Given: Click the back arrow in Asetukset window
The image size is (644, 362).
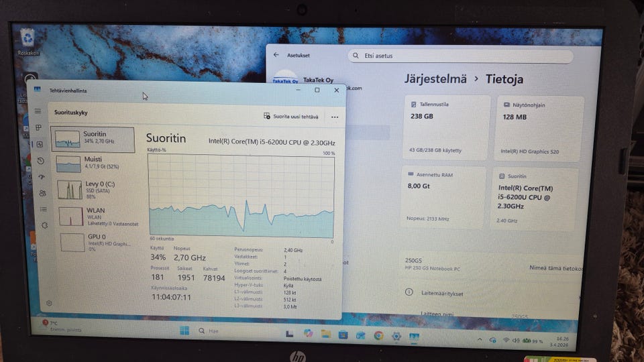Looking at the screenshot, I should point(276,54).
